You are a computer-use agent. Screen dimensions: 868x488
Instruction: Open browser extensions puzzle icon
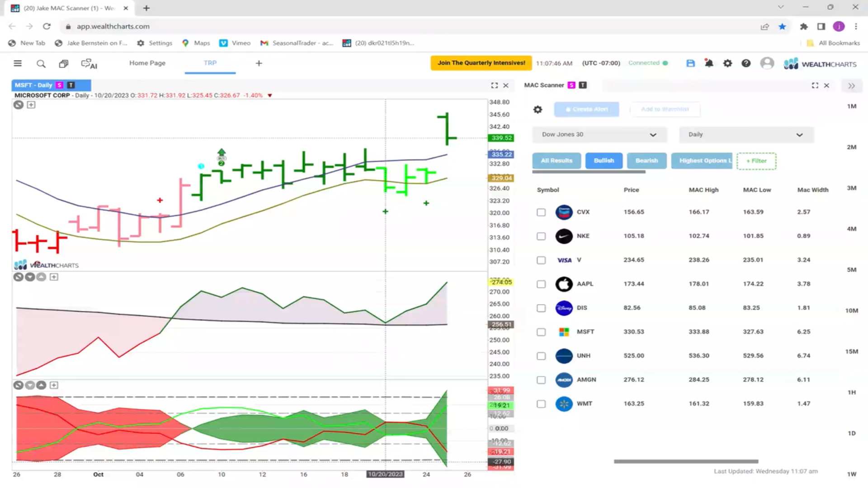click(803, 27)
